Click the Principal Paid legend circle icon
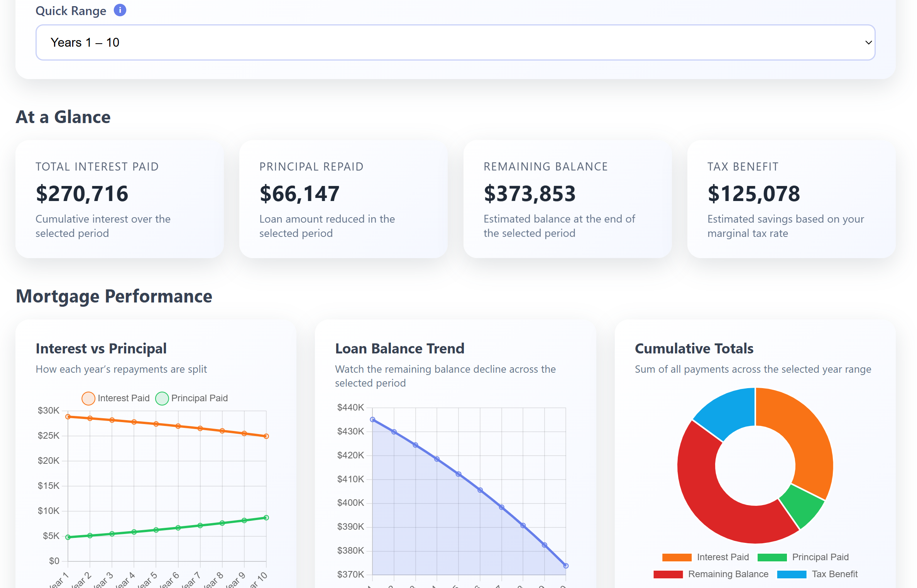The width and height of the screenshot is (917, 588). (162, 398)
